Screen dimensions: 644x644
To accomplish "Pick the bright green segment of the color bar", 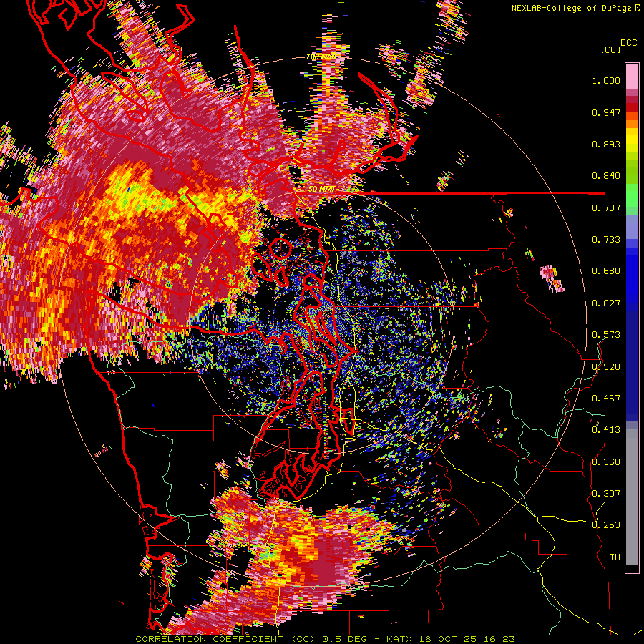I will [632, 195].
